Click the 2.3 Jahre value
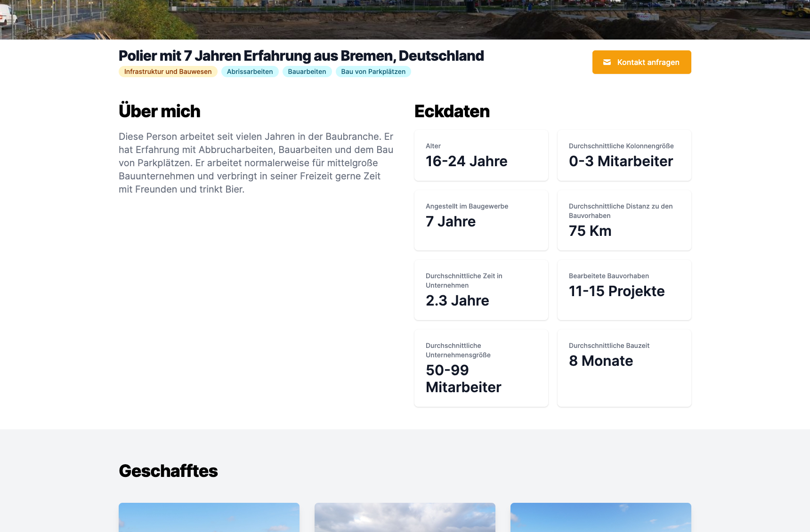The width and height of the screenshot is (810, 532). click(457, 300)
